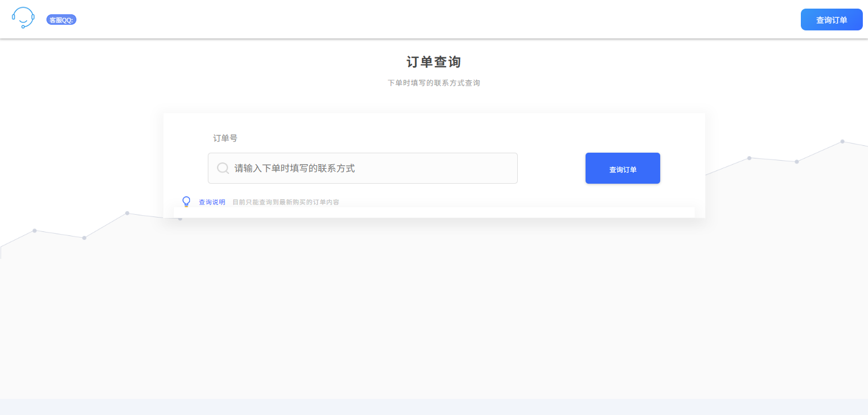
Task: Tap the magnifying lens inside the order box
Action: pos(223,168)
